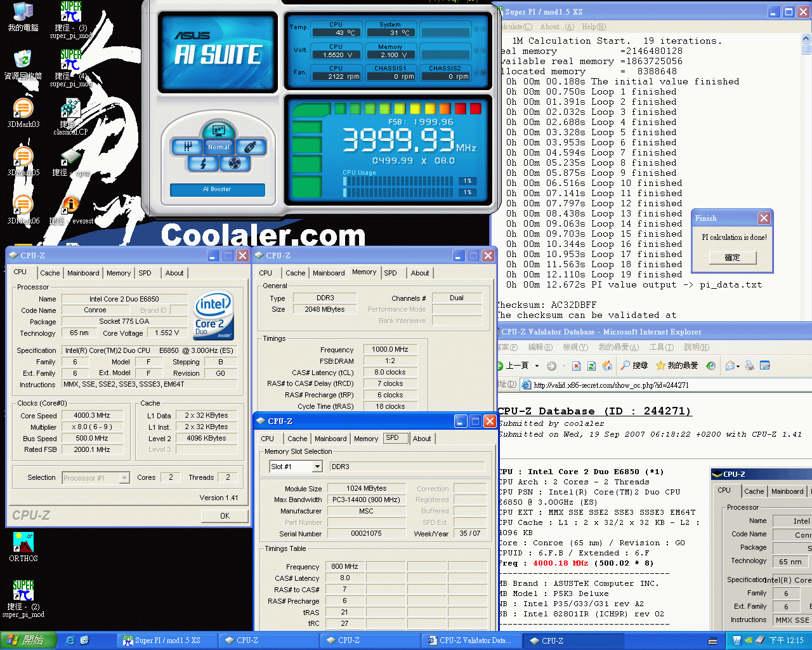Click Max Bandwidth value PC3-14400
The image size is (812, 650).
click(x=366, y=500)
